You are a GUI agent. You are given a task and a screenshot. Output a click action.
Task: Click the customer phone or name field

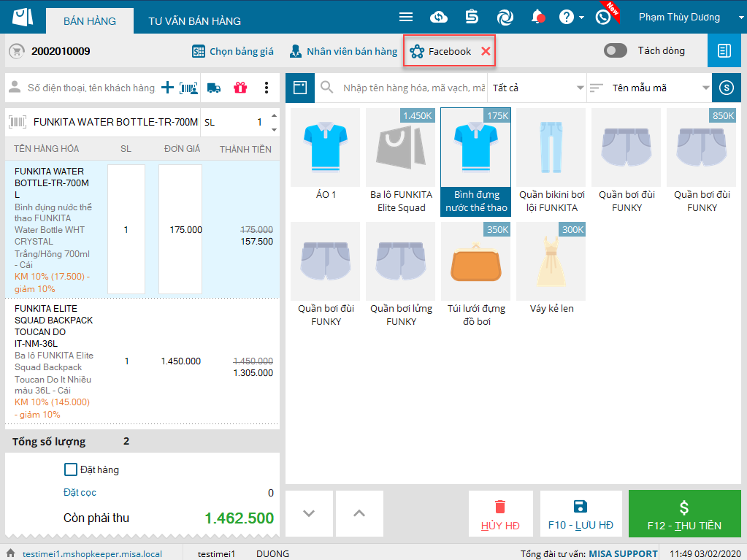pyautogui.click(x=91, y=88)
